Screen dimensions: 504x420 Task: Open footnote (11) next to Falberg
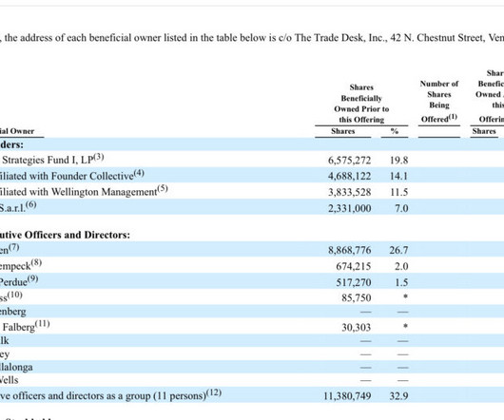tap(42, 324)
